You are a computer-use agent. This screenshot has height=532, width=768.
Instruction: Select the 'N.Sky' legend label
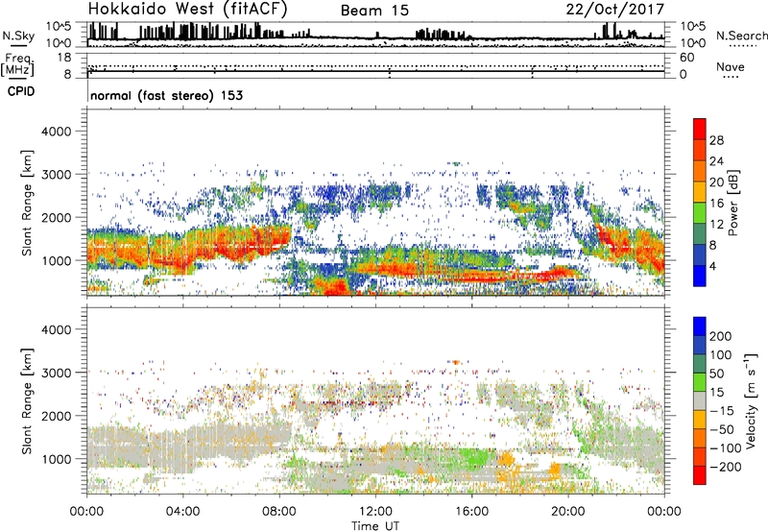pyautogui.click(x=18, y=36)
